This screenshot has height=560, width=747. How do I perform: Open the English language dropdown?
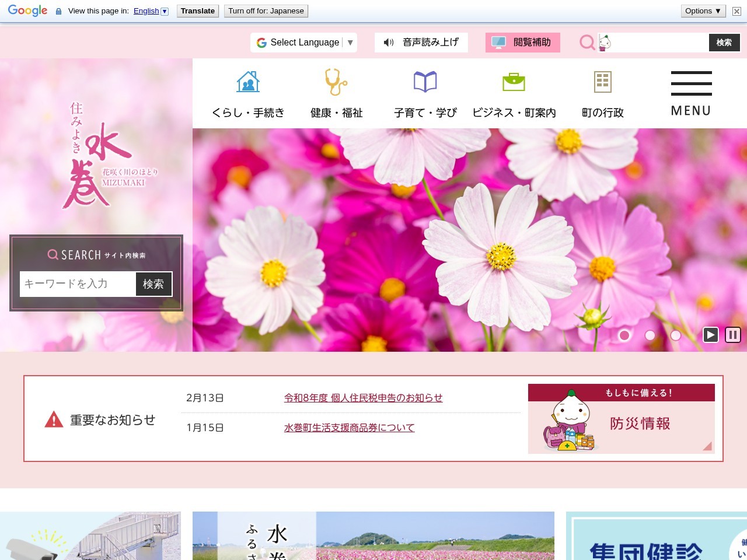[x=151, y=11]
